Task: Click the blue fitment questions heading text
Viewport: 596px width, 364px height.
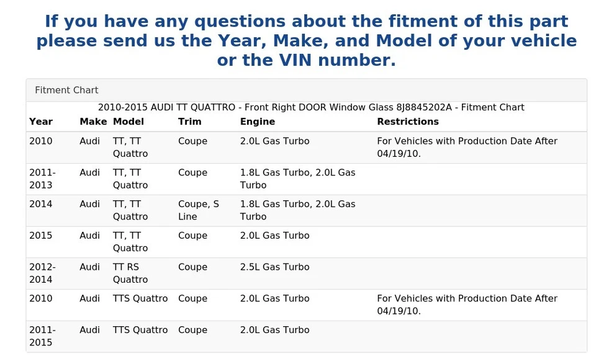Action: point(306,41)
